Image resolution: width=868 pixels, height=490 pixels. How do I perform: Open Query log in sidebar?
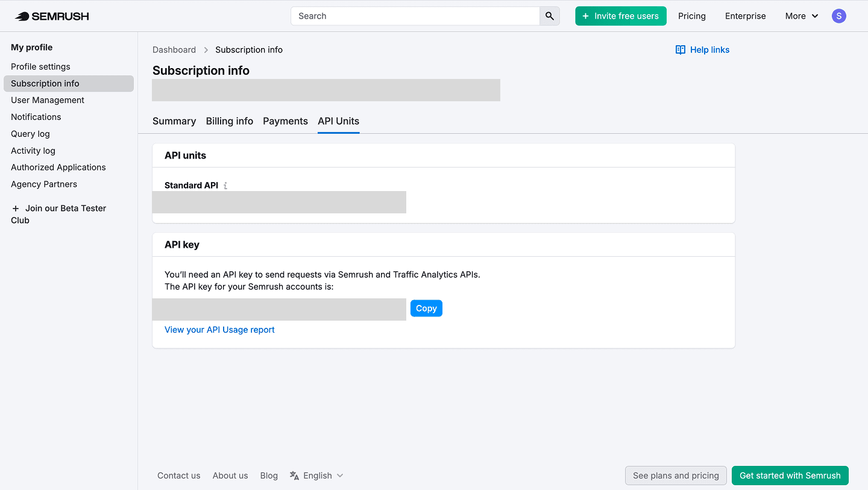(30, 134)
